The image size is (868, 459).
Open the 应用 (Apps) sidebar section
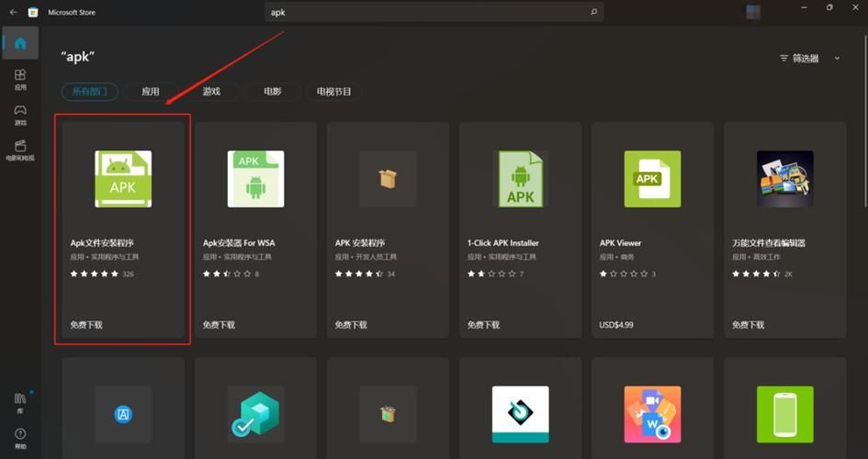[x=20, y=80]
